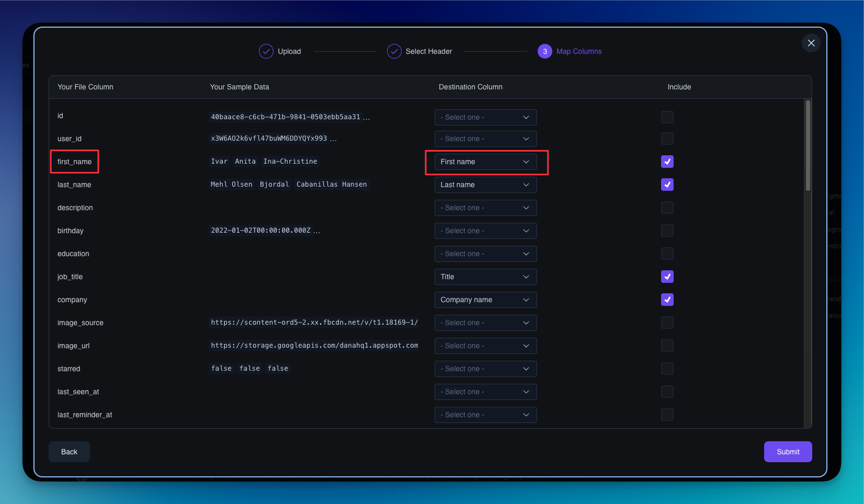864x504 pixels.
Task: Open destination dropdown for image_url row
Action: 486,346
